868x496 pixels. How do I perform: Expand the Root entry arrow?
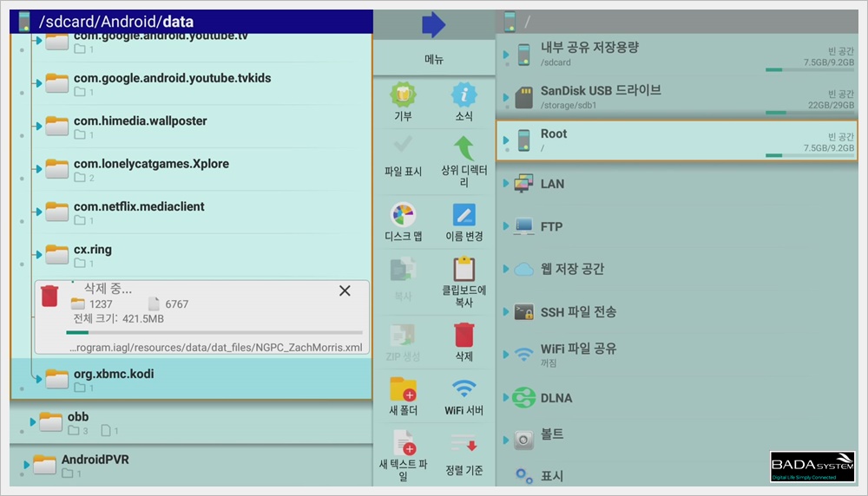(505, 140)
